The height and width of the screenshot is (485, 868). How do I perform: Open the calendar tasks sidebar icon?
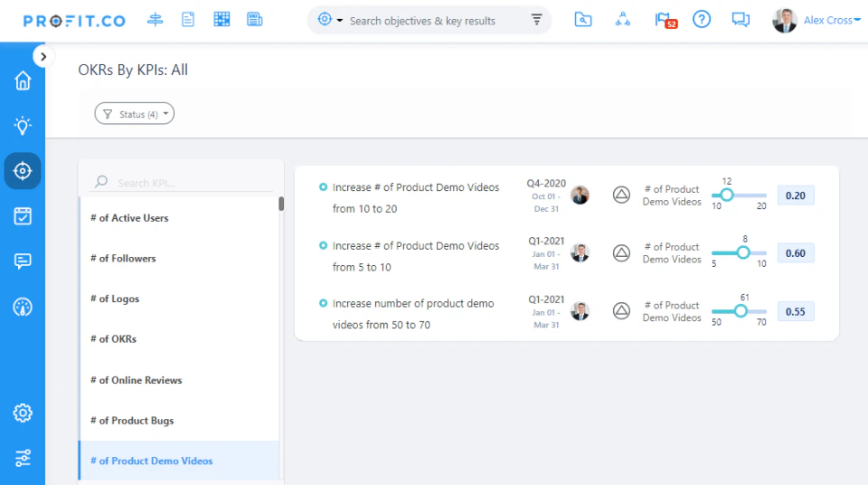(23, 215)
